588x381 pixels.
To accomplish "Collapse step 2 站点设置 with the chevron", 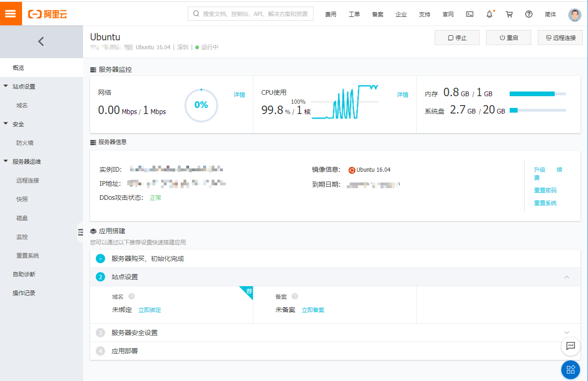I will pos(567,277).
